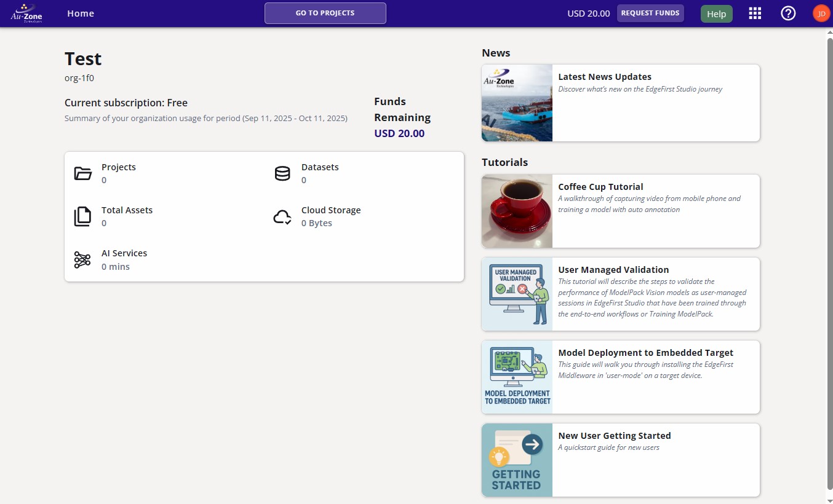This screenshot has width=833, height=504.
Task: Click the Funds Remaining USD 20.00 amount
Action: (399, 133)
